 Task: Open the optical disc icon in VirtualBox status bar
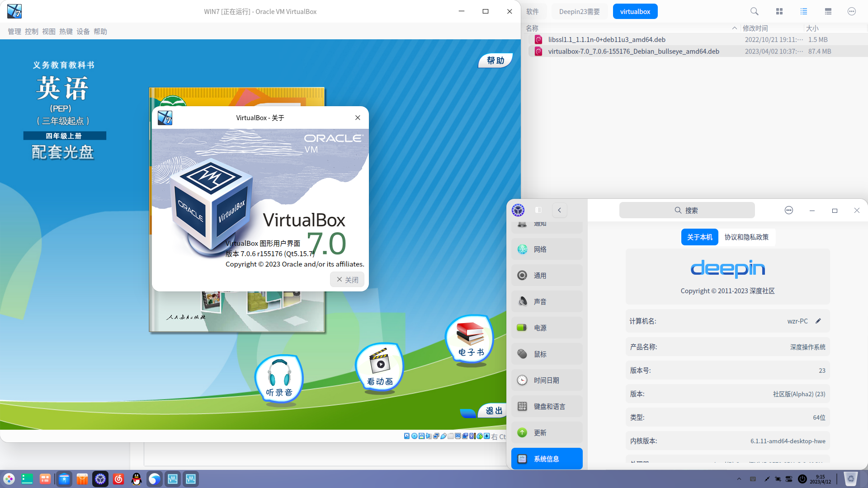point(414,436)
